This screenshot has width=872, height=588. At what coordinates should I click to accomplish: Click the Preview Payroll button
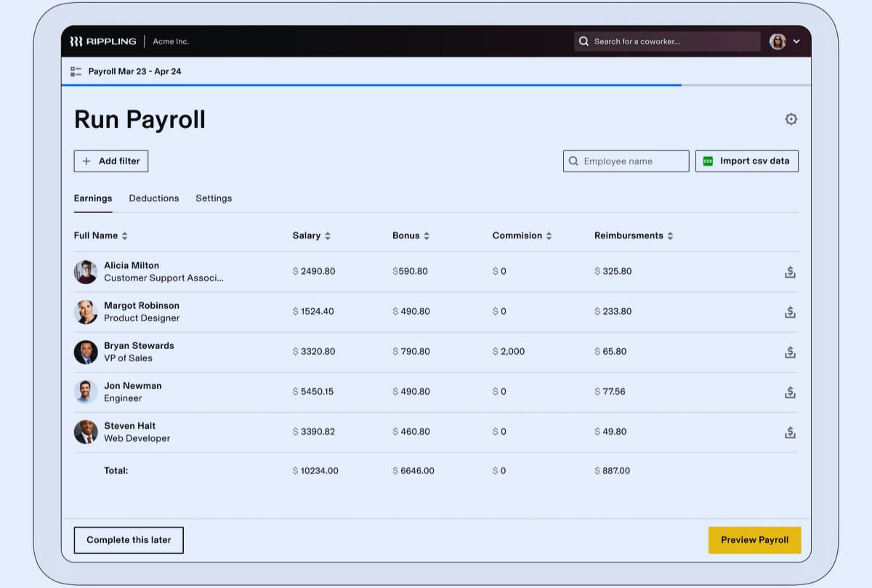(x=754, y=540)
